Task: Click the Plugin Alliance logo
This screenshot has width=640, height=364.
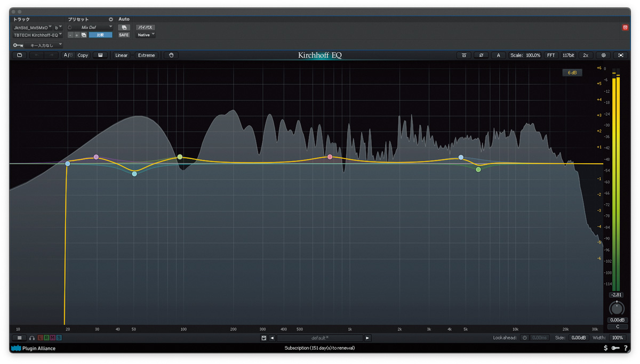Action: point(33,349)
